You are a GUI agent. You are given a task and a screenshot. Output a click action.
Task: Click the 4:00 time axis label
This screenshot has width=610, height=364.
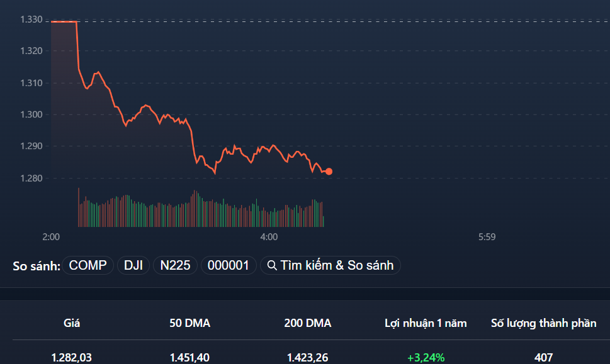pos(269,237)
